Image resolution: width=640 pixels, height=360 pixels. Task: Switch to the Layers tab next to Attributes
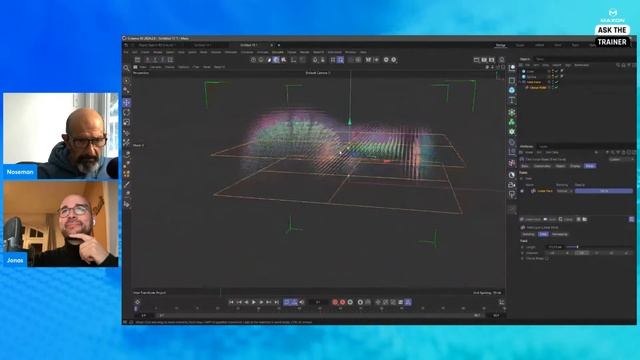click(544, 147)
